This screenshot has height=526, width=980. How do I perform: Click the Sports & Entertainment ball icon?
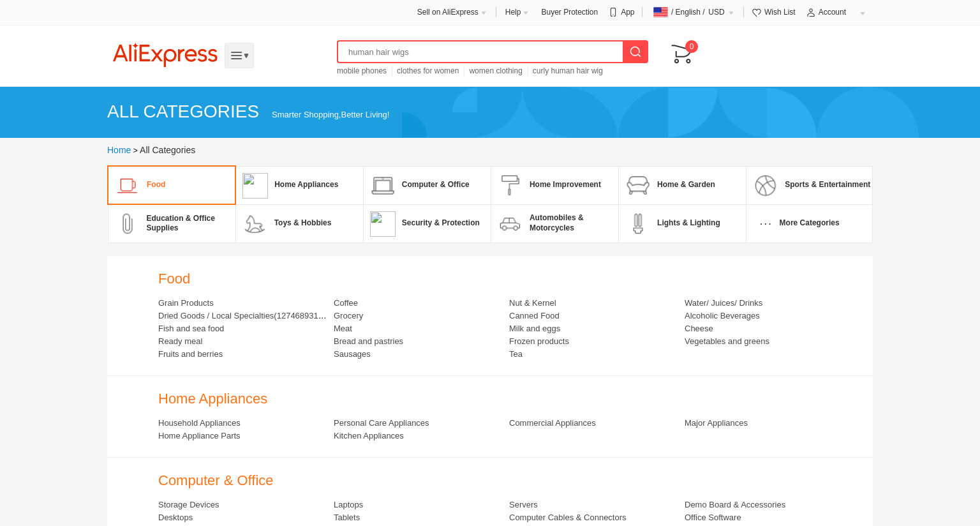(766, 186)
